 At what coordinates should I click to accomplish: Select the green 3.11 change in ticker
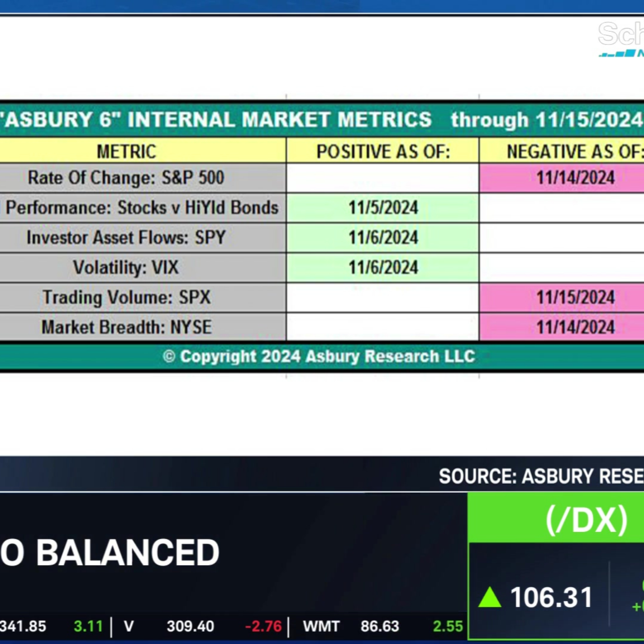(88, 626)
